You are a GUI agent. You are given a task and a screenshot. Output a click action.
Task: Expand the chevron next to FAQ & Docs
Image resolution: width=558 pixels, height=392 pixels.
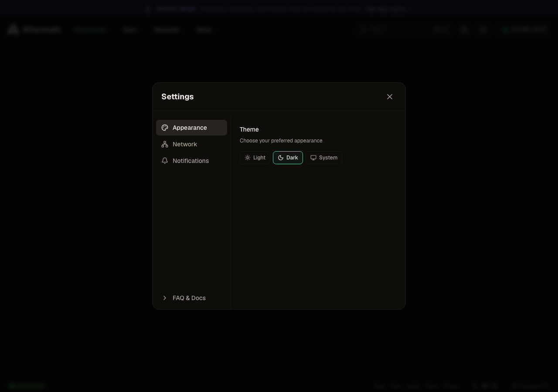pos(165,298)
